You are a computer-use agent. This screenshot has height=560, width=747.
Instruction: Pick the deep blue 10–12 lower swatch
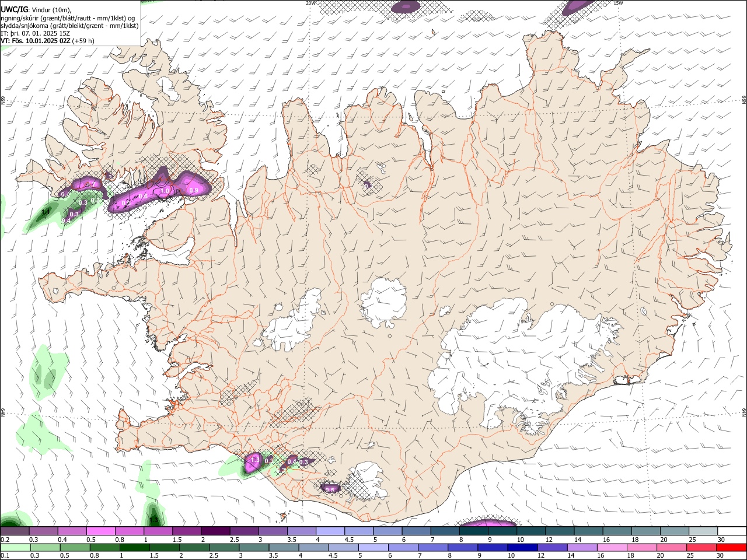(523, 548)
